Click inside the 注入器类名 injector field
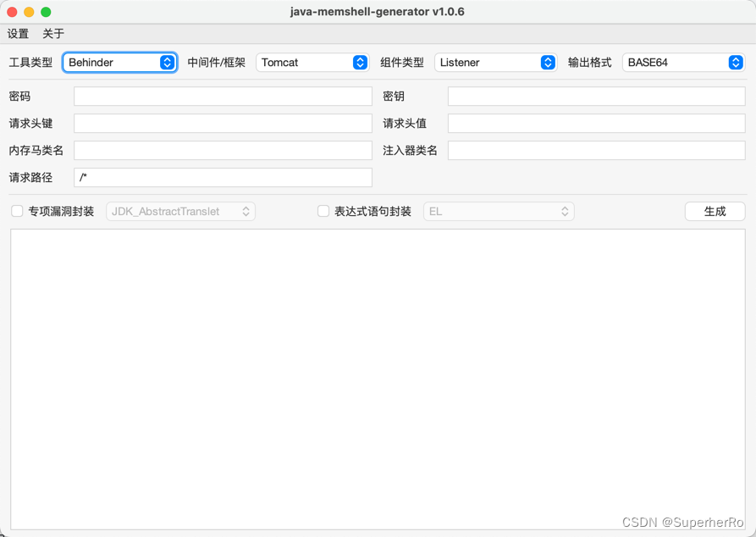This screenshot has width=756, height=537. point(595,150)
